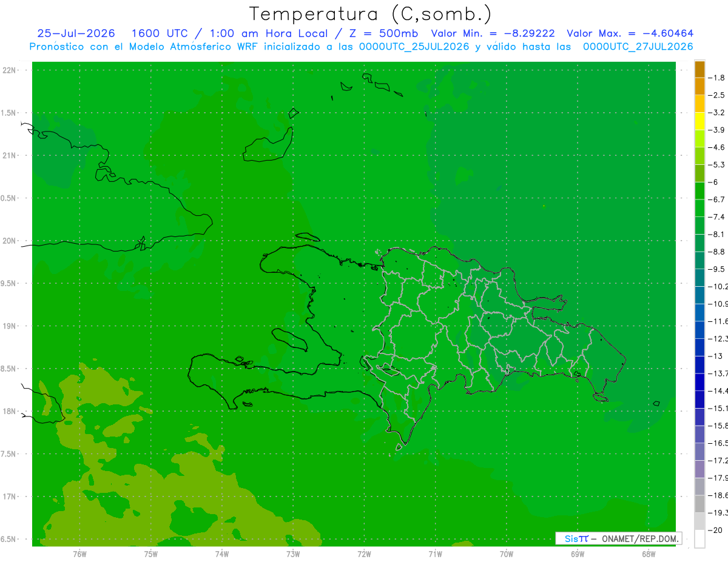Click the '71W' longitude label
Viewport: 728px width, 562px height.
[x=435, y=554]
